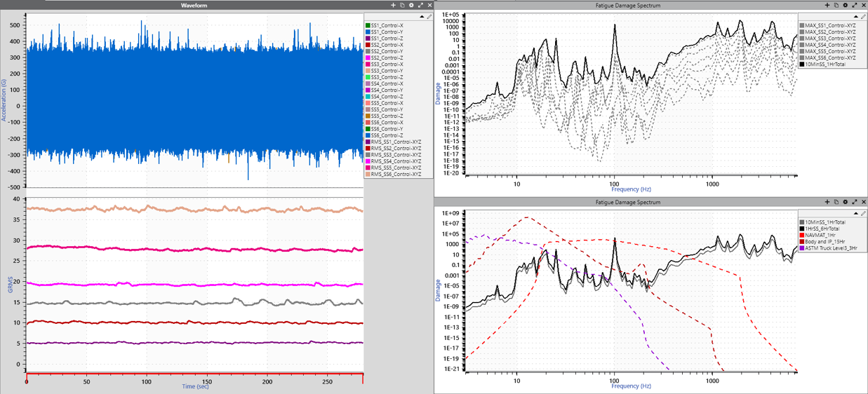Click the red NAVMAT_1Hr color swatch
The height and width of the screenshot is (394, 868).
[x=802, y=235]
